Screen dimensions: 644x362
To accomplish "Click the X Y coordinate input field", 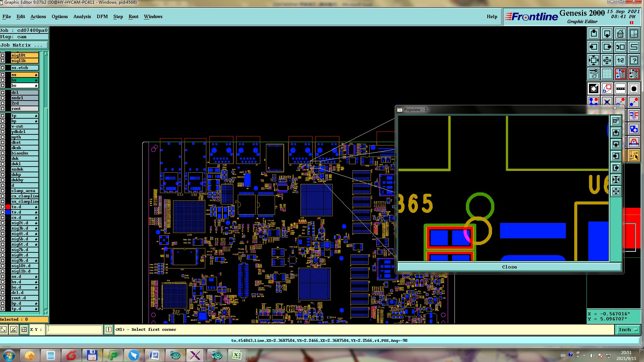I will pyautogui.click(x=74, y=329).
